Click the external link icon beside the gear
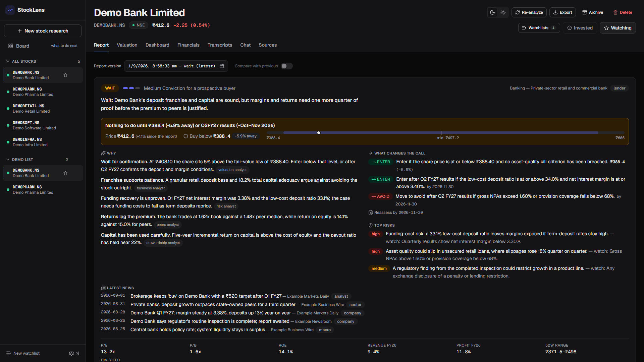The image size is (644, 362). coord(77,353)
